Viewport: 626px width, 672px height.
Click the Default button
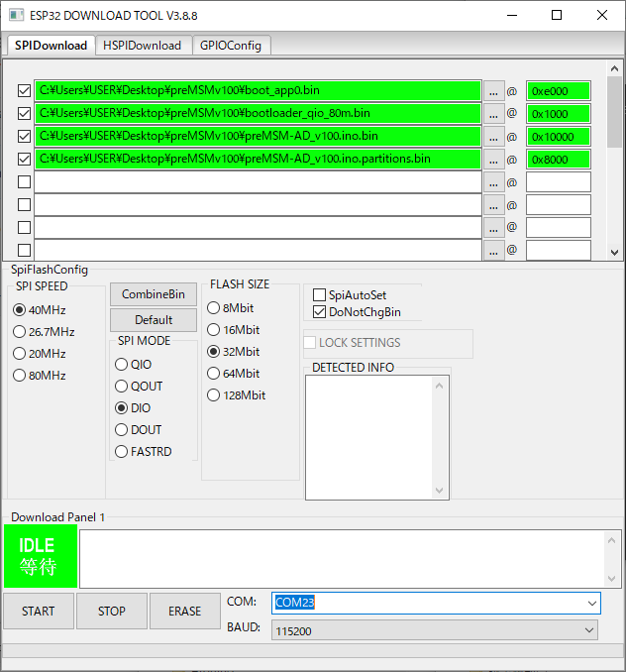154,320
